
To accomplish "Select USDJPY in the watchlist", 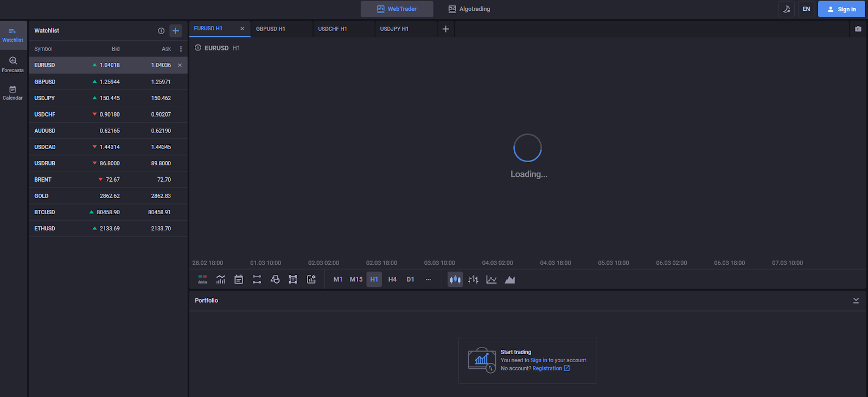I will click(108, 98).
